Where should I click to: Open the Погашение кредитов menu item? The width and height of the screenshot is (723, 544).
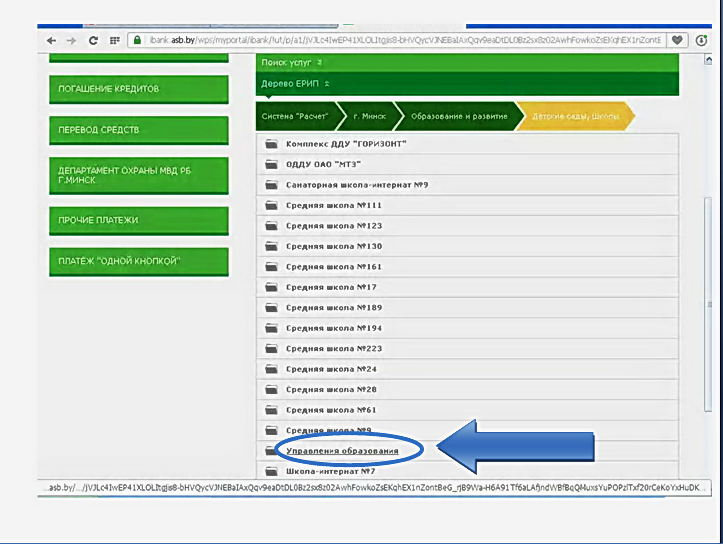138,89
